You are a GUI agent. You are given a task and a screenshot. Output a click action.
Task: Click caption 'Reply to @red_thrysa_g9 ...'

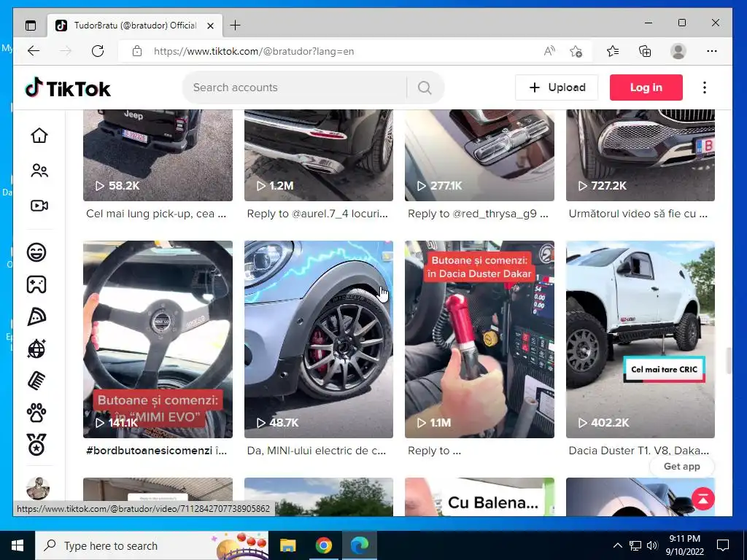tap(478, 214)
